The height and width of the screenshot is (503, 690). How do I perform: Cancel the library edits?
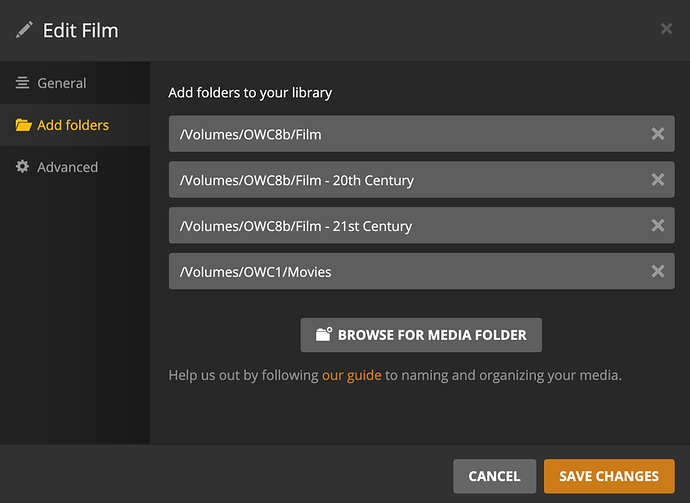[494, 476]
